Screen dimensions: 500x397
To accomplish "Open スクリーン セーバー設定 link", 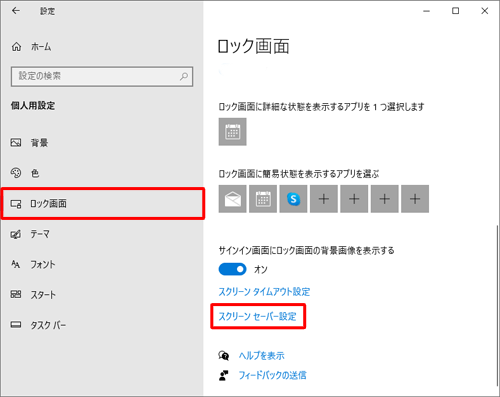I will tap(257, 316).
